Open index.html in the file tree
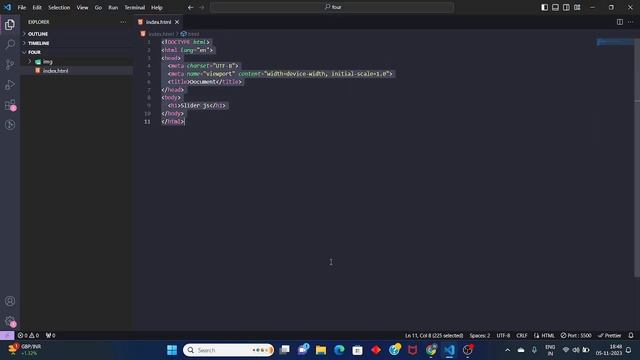This screenshot has height=360, width=640. [x=77, y=71]
